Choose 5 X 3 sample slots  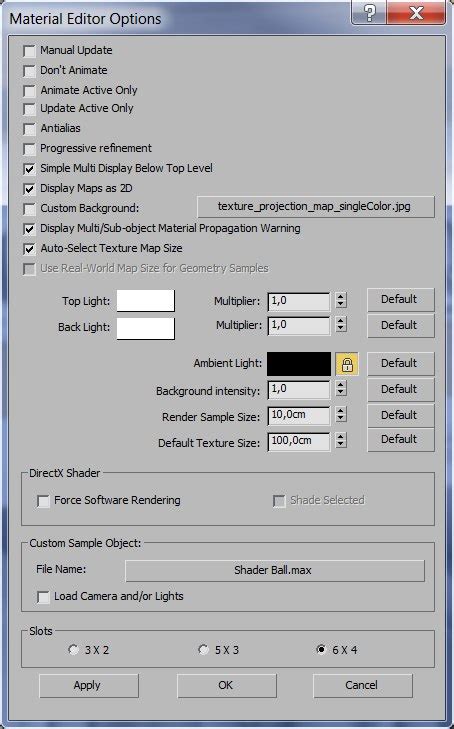[203, 649]
